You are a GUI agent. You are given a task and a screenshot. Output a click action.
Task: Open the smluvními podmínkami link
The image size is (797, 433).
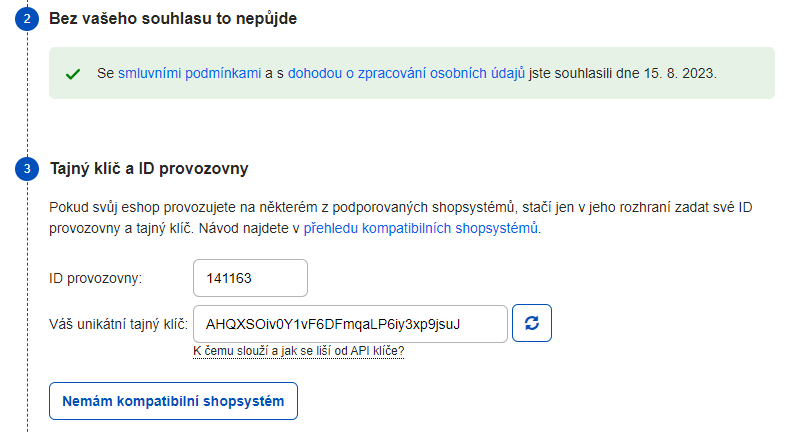pyautogui.click(x=190, y=73)
